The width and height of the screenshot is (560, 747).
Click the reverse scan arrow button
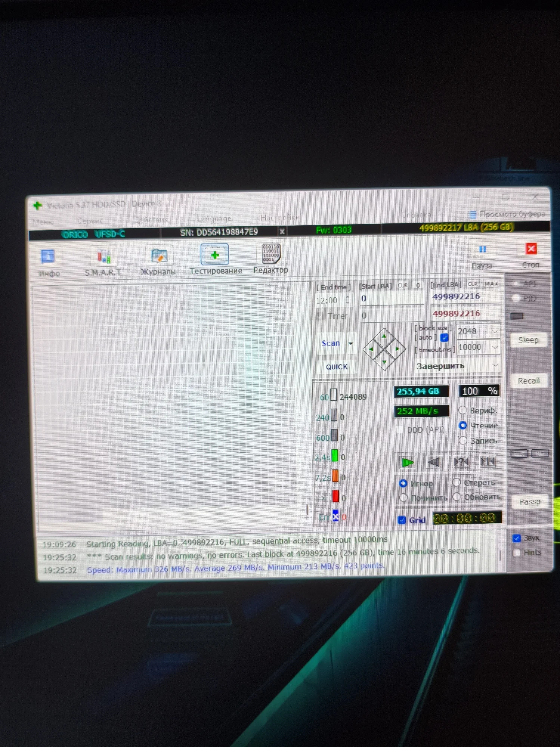pyautogui.click(x=434, y=462)
